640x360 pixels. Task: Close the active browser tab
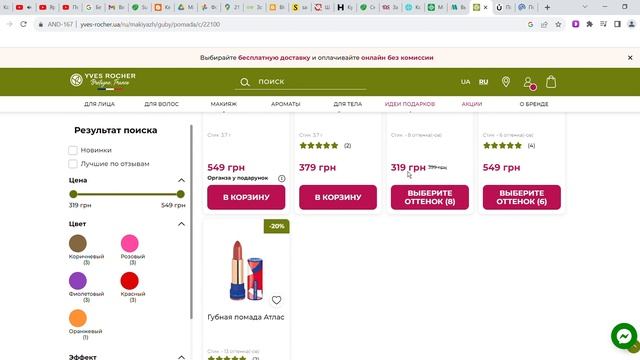(x=485, y=7)
